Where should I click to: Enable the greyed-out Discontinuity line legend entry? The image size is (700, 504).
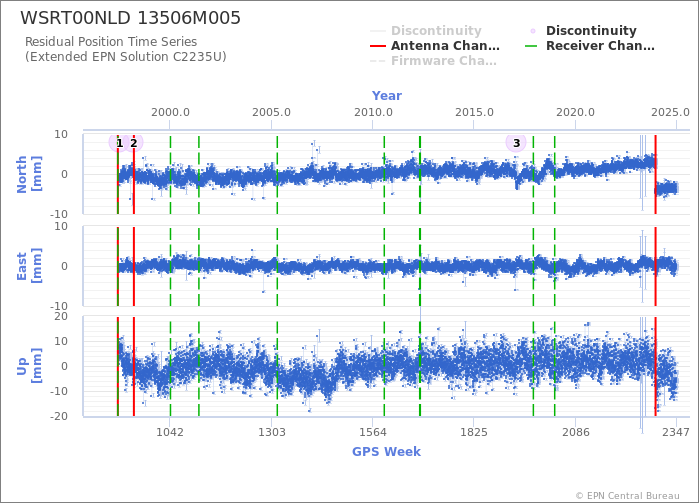tap(426, 31)
